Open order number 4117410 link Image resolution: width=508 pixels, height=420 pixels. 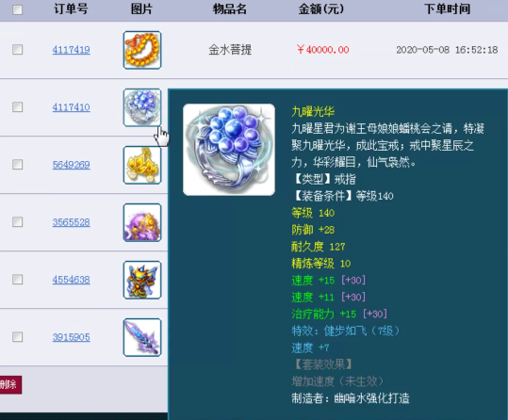(x=72, y=107)
